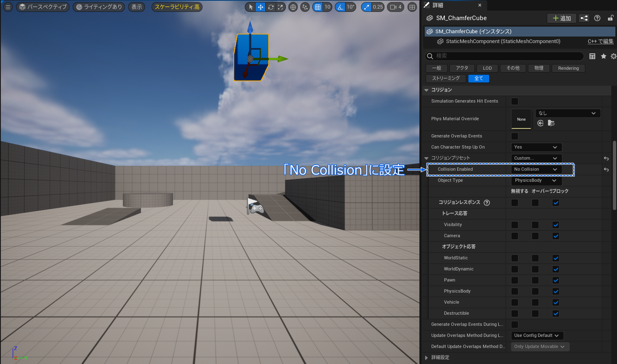Enable Simulation Generates Hit Events checkbox
Image resolution: width=617 pixels, height=364 pixels.
tap(515, 101)
